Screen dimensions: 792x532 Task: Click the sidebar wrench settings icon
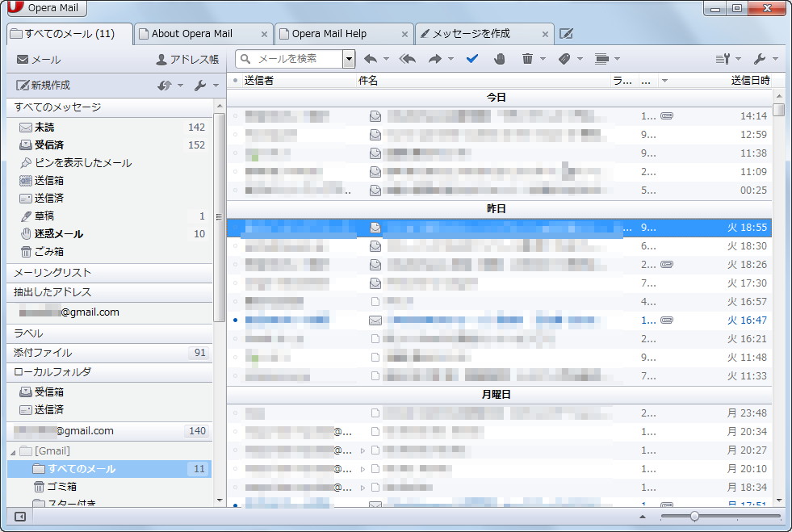coord(200,86)
